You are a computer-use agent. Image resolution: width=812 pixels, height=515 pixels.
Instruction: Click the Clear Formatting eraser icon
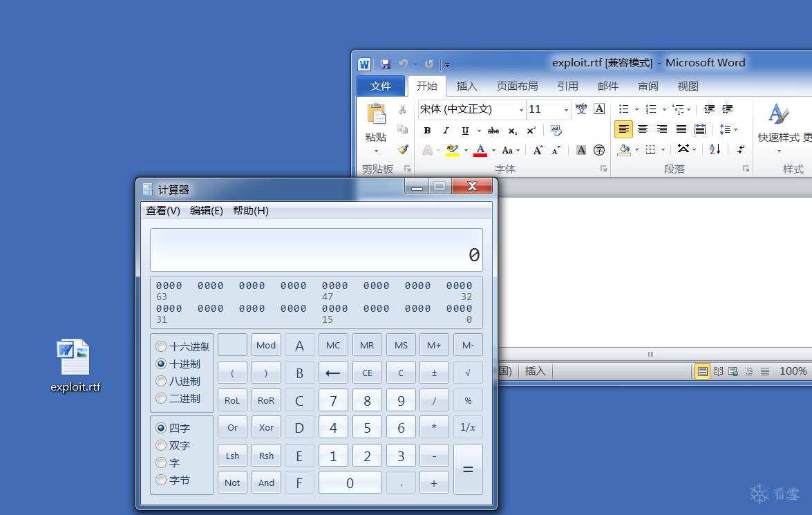556,131
